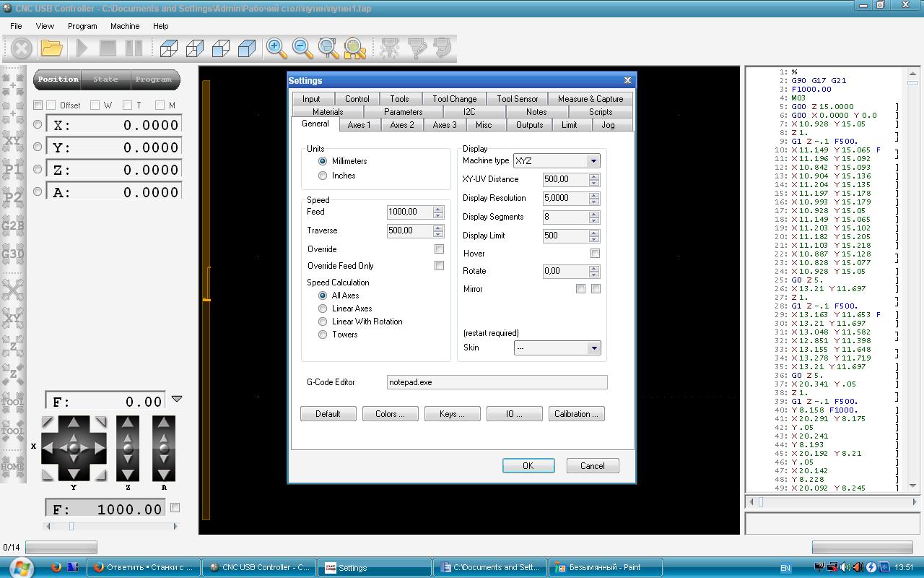
Task: Increase the Feed value with up arrow
Action: point(438,210)
